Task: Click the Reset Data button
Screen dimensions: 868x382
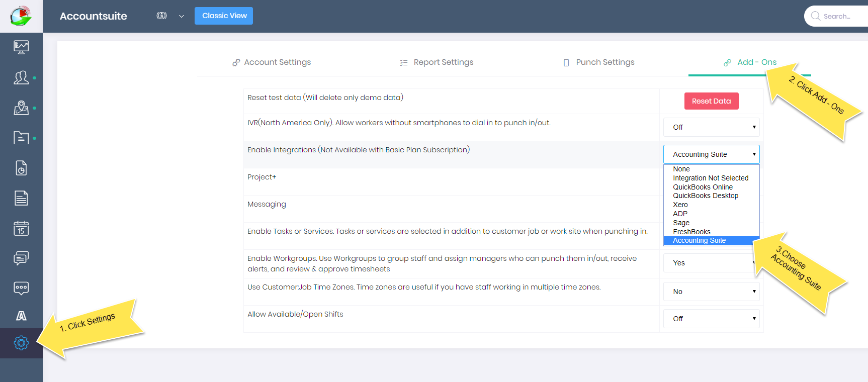Action: click(x=711, y=101)
